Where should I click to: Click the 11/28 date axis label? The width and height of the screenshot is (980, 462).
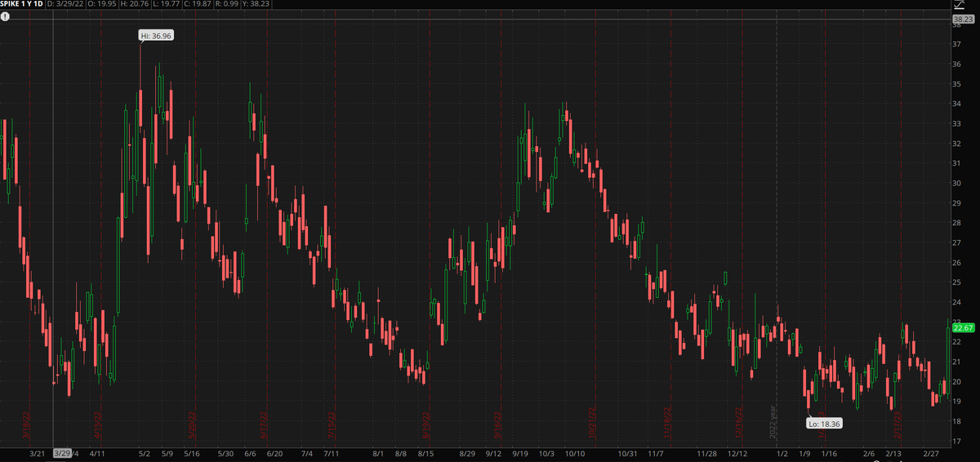click(707, 453)
